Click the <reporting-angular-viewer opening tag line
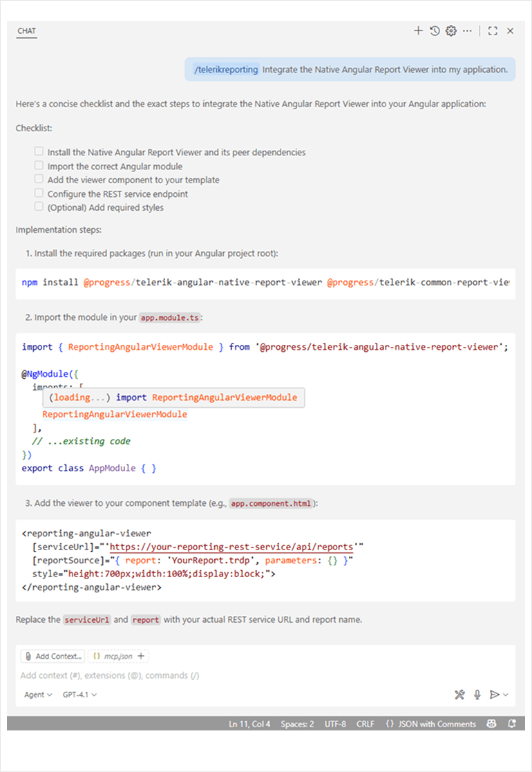The image size is (532, 772). pos(86,533)
